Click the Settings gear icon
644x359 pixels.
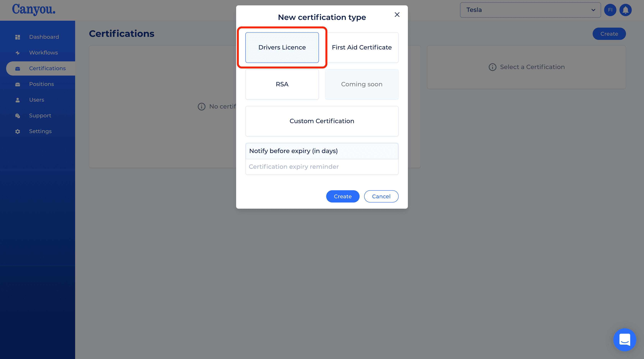click(17, 132)
